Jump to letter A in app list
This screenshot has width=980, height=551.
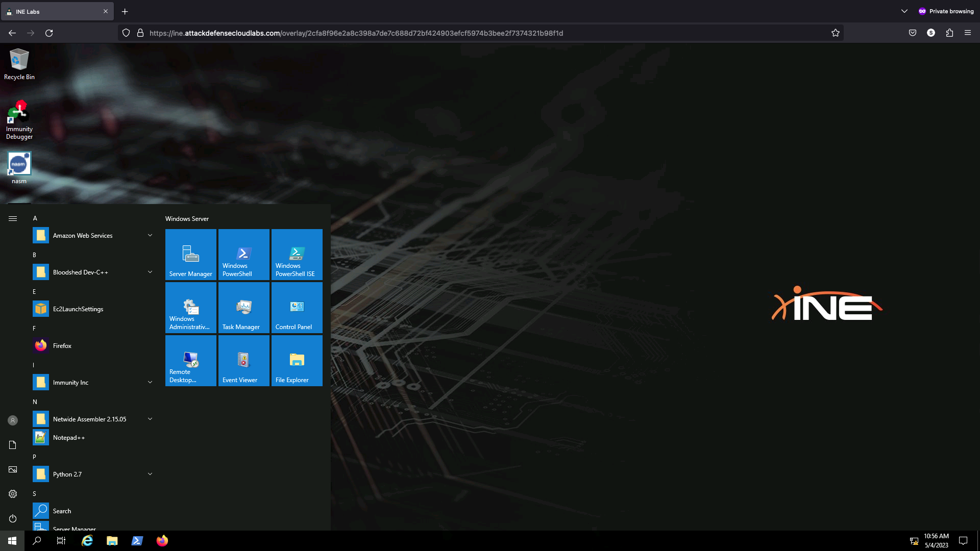[x=35, y=218]
